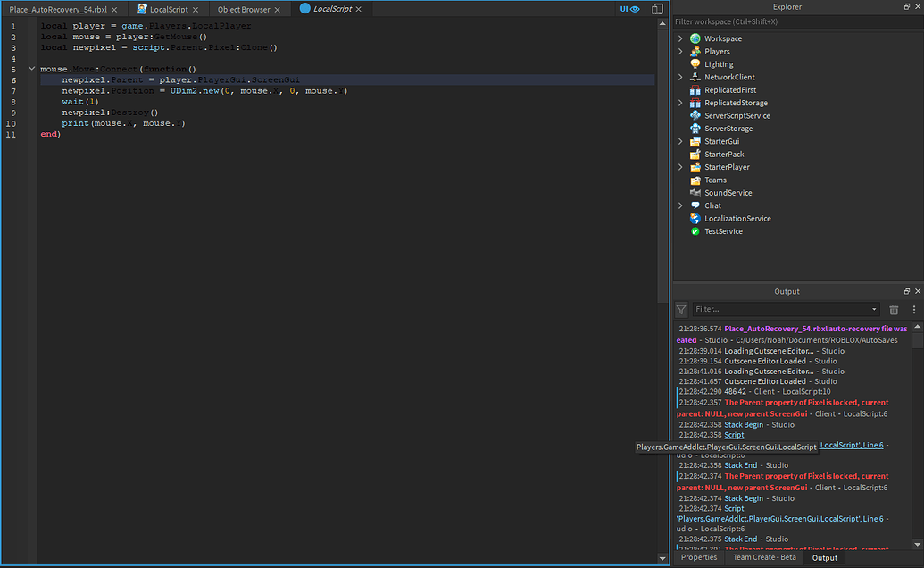Screen dimensions: 924x568
Task: Click the StarterPlayer icon
Action: tap(695, 167)
